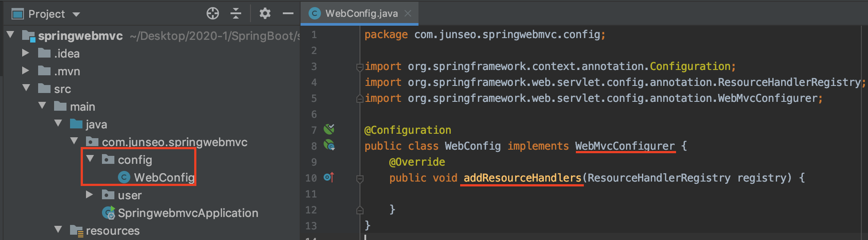Click the locate/select opened file target icon
Image resolution: width=868 pixels, height=240 pixels.
pos(213,14)
